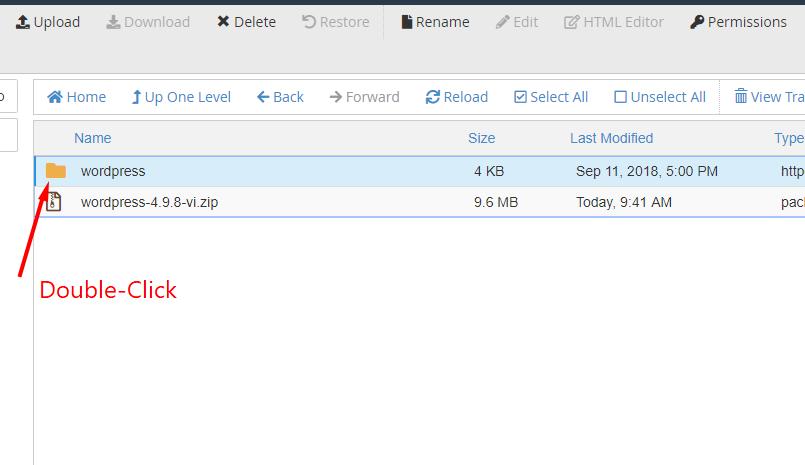The width and height of the screenshot is (805, 465).
Task: Click the HTML Editor pencil-square icon
Action: pyautogui.click(x=571, y=22)
